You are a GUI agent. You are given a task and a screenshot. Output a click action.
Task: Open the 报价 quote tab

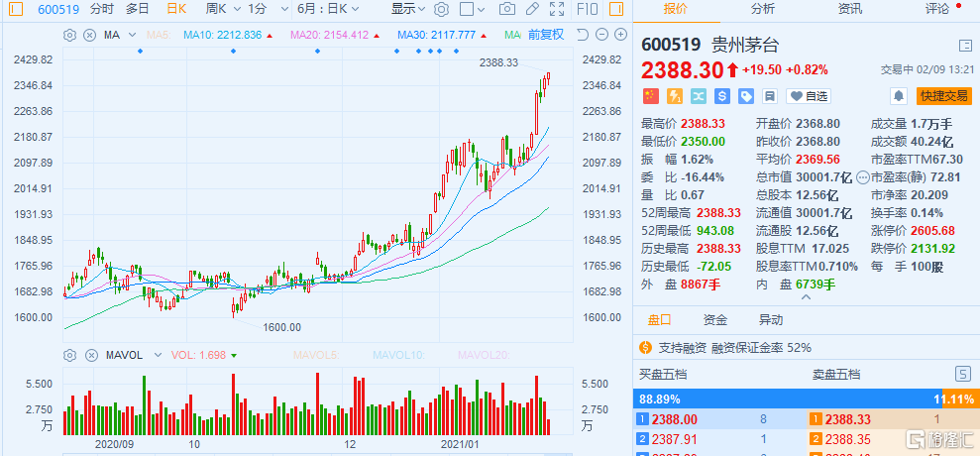coord(676,9)
